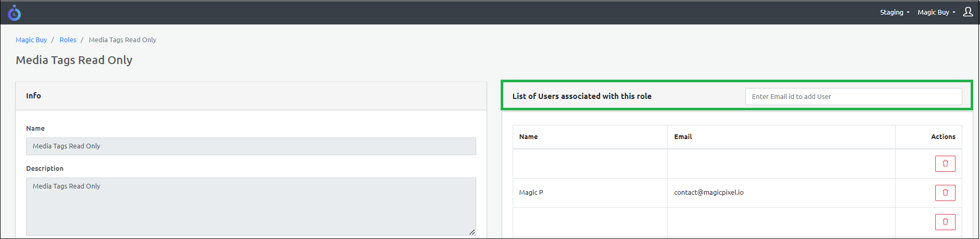Click the Name column header
The image size is (980, 239).
tap(528, 137)
